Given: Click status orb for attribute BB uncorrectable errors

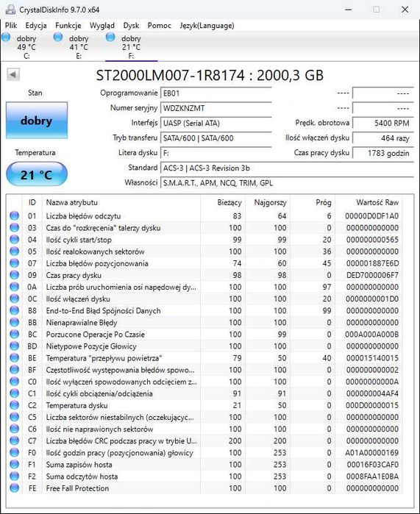Looking at the screenshot, I should [x=14, y=322].
